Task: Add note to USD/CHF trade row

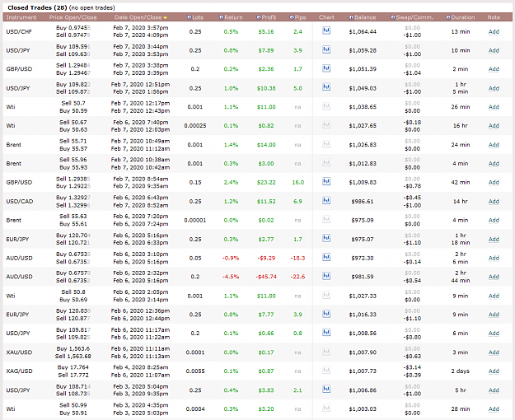Action: click(494, 31)
